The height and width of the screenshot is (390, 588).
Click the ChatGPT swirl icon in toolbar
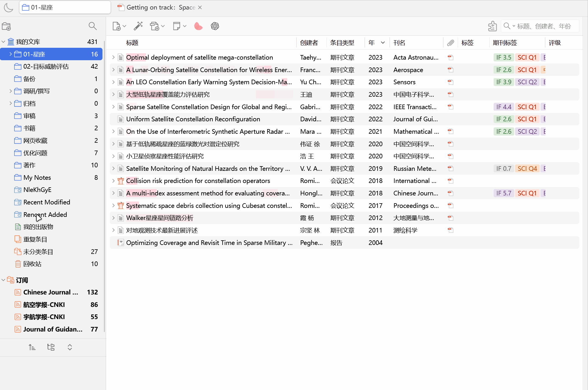point(215,26)
